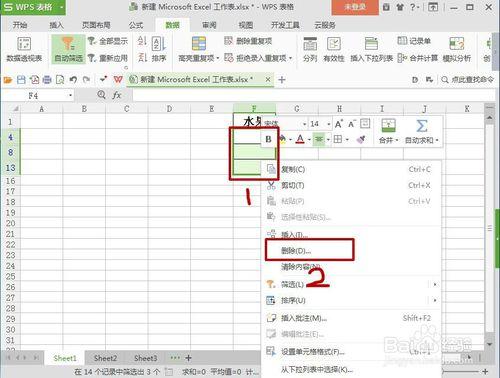
Task: Sort ascending with the A-Z arrow icon
Action: point(142,41)
